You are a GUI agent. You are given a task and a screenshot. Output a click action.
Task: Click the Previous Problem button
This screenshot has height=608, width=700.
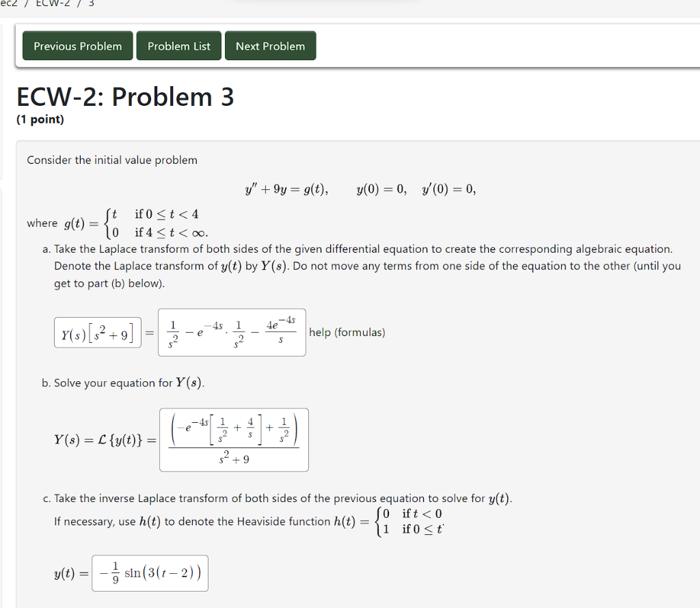77,45
